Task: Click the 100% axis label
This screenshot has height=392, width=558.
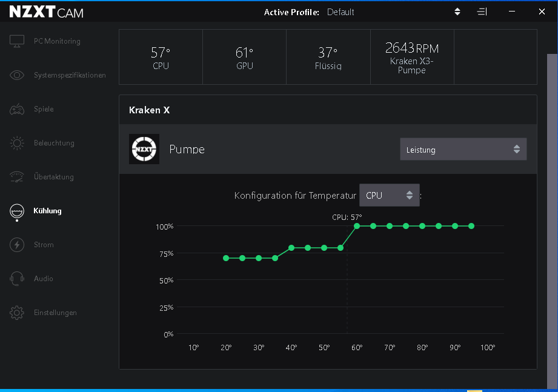Action: 165,227
